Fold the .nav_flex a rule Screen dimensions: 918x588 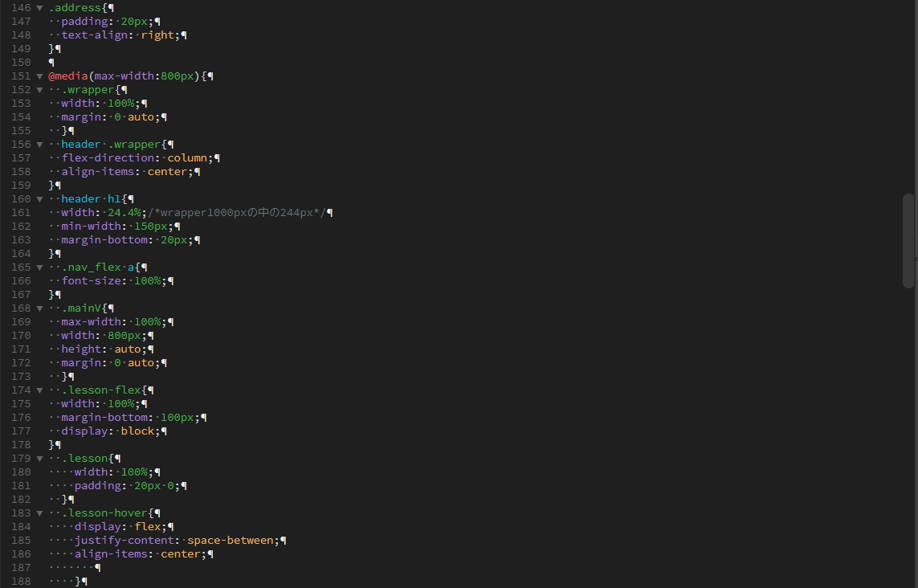(x=39, y=267)
